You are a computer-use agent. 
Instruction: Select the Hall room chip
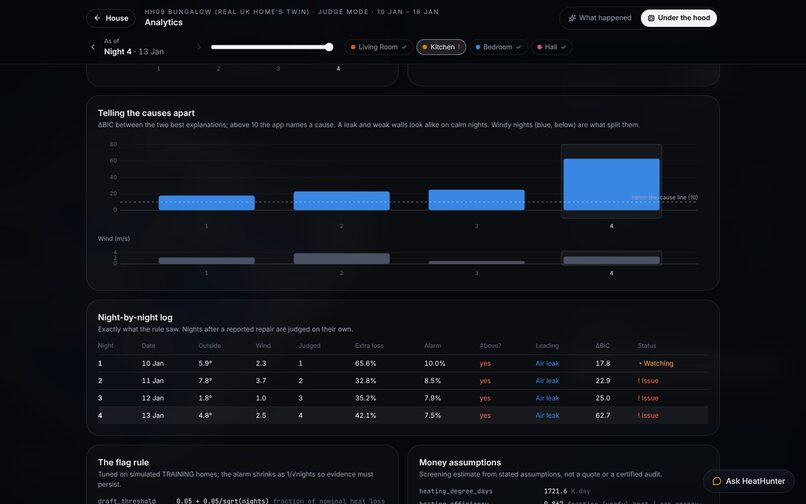[552, 47]
